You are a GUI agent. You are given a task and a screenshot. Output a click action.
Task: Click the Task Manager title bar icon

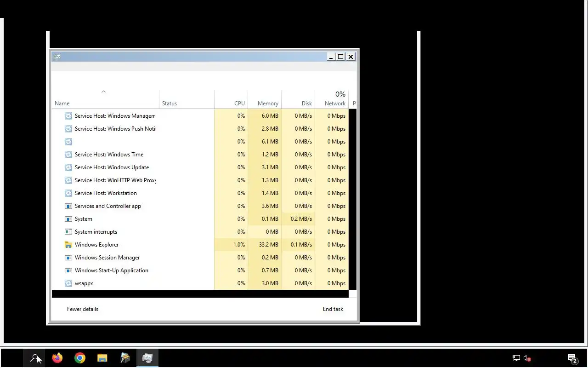57,57
